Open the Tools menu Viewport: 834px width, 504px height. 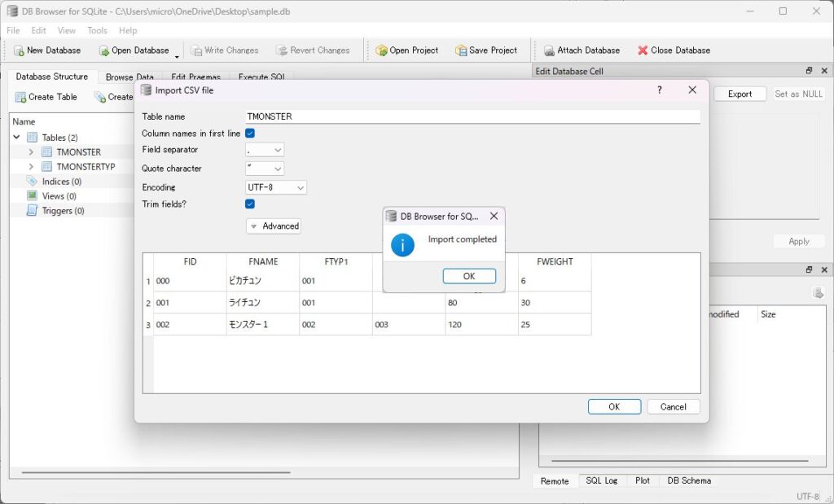click(97, 31)
